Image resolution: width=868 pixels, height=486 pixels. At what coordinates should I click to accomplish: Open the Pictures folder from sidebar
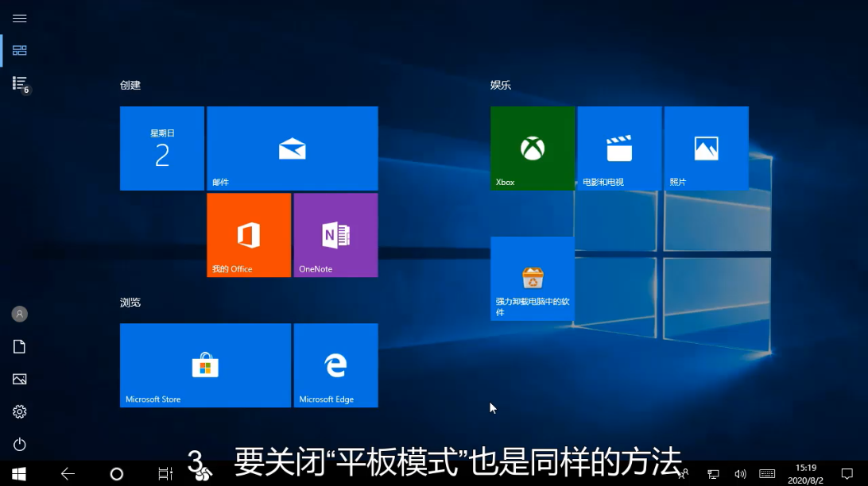(19, 380)
